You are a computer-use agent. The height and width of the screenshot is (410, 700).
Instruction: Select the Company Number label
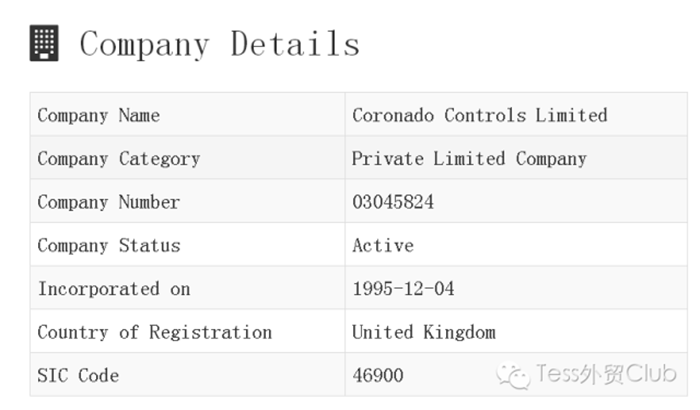(109, 202)
